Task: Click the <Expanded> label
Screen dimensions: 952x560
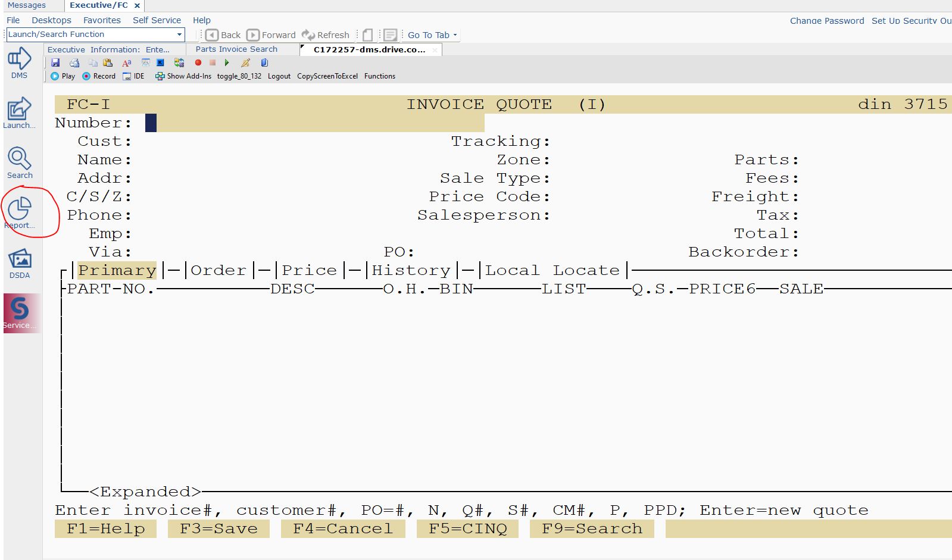Action: point(145,492)
